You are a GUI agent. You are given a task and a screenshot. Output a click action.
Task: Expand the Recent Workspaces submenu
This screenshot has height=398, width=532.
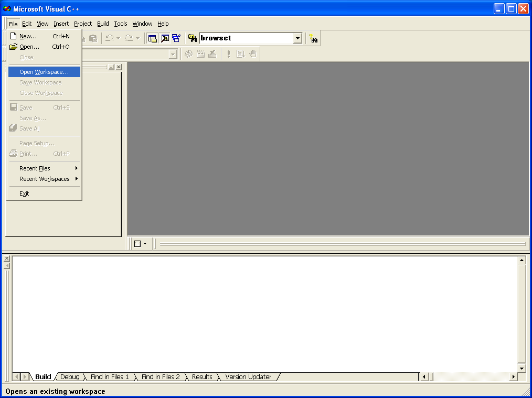coord(44,179)
